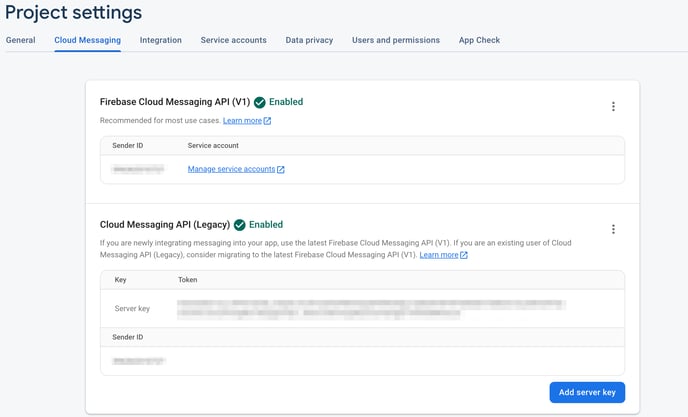Switch to the App Check tab
The image size is (688, 417).
tap(479, 40)
